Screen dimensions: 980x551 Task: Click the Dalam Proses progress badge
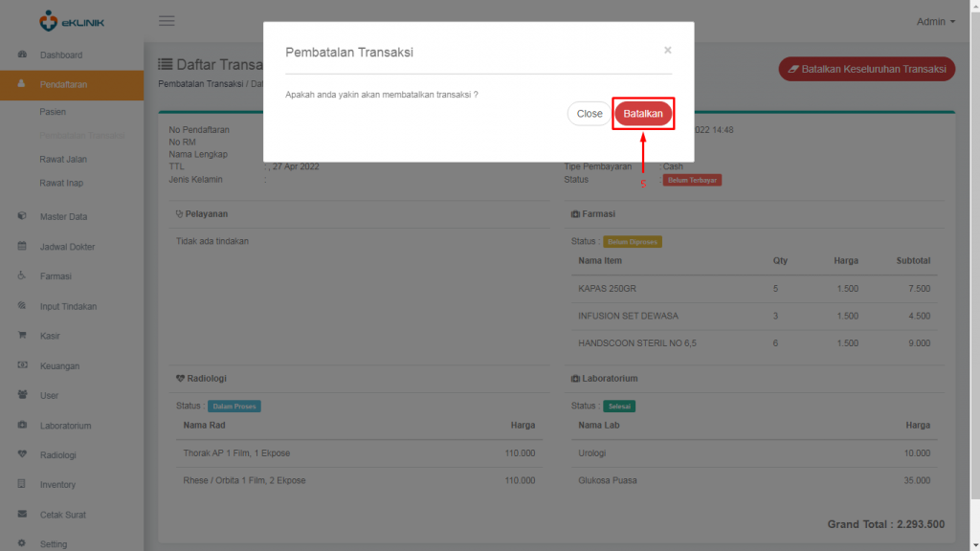234,406
